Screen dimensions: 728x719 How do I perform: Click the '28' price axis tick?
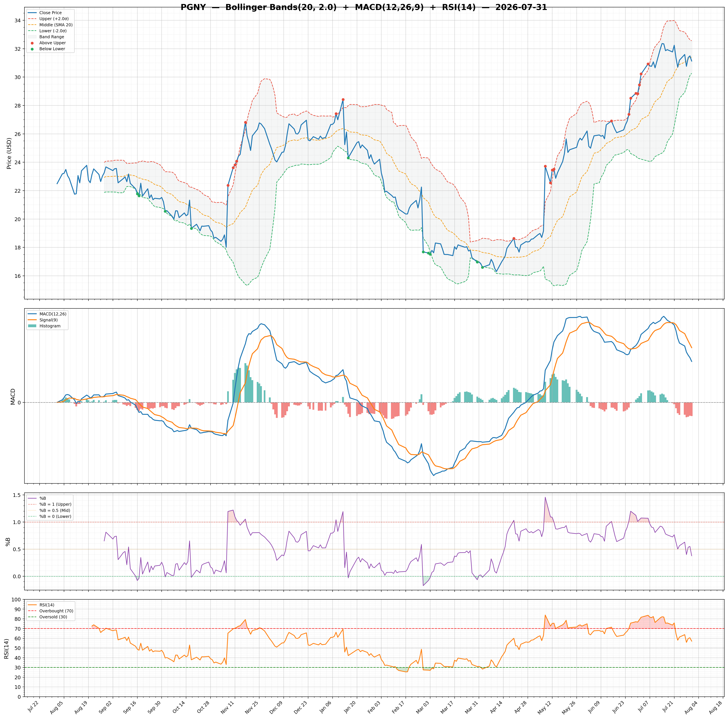click(x=18, y=106)
